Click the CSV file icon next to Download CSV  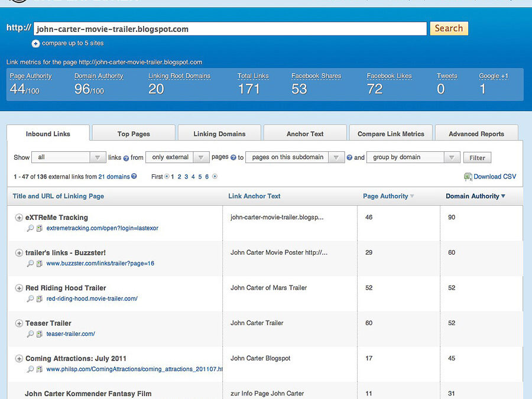[468, 177]
